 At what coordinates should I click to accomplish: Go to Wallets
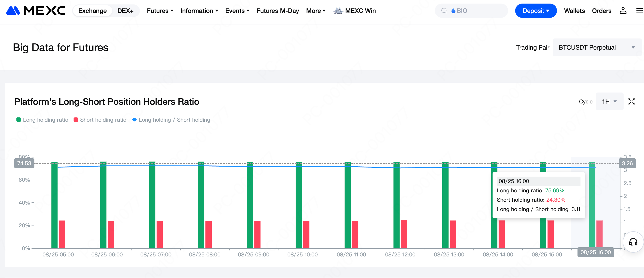tap(574, 11)
